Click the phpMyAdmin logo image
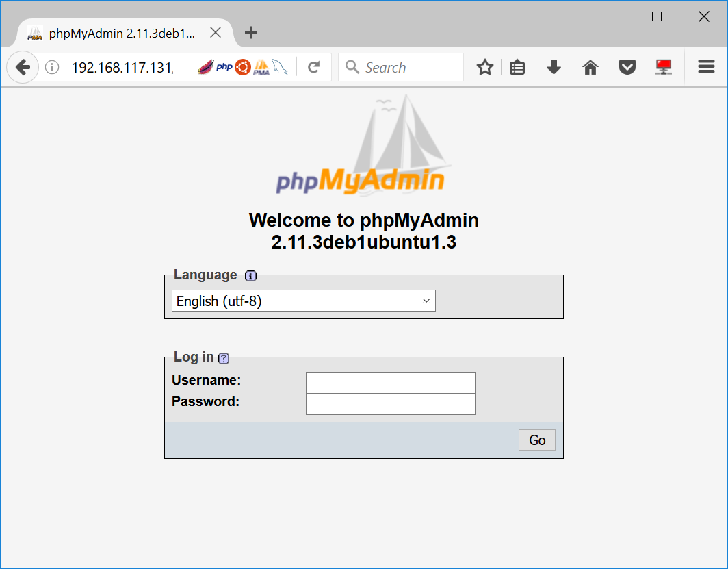 point(364,144)
